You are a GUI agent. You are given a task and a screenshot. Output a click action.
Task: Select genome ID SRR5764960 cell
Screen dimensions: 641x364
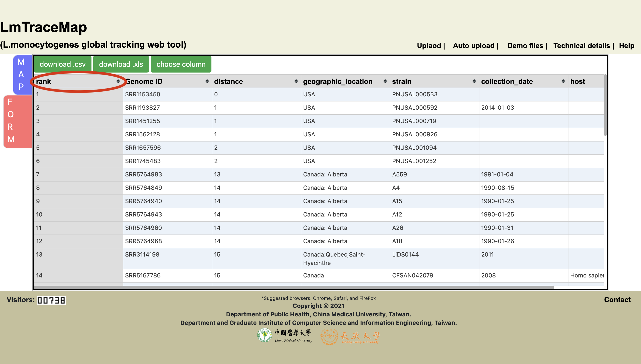[x=168, y=228]
